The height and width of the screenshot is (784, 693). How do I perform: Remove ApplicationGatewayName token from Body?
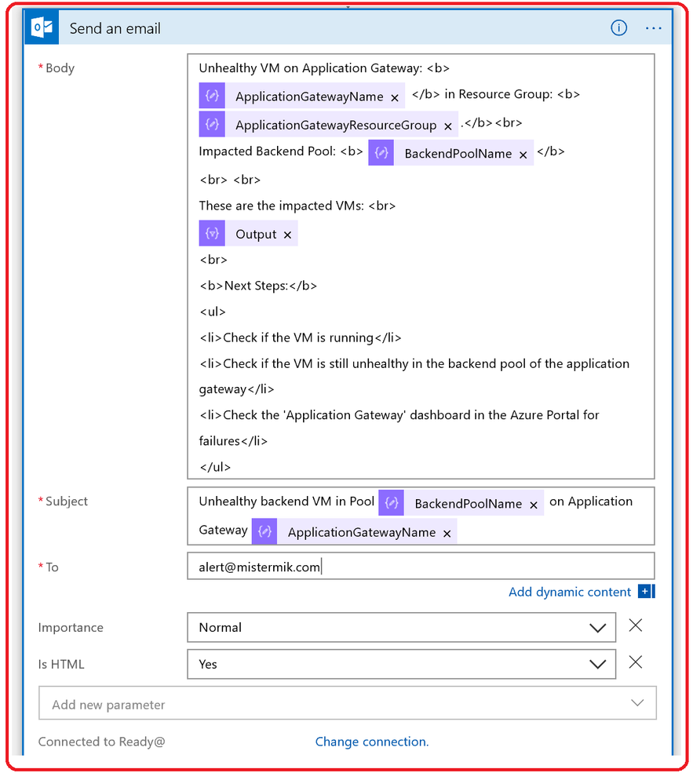(x=395, y=98)
